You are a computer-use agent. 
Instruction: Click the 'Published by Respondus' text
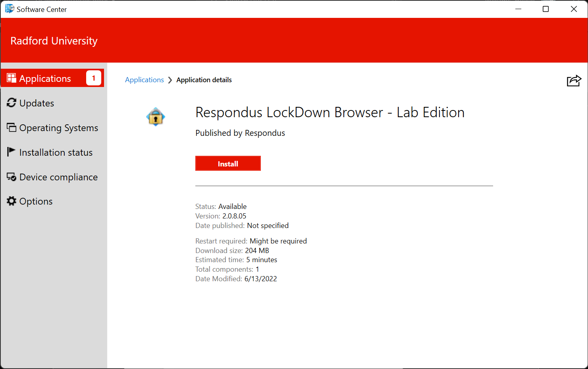[x=240, y=133]
